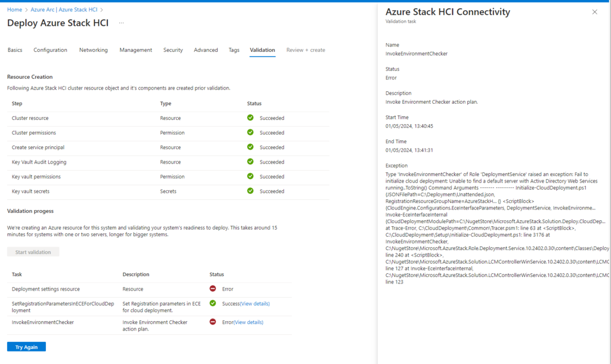Switch to the Security tab
Image resolution: width=611 pixels, height=364 pixels.
click(173, 50)
